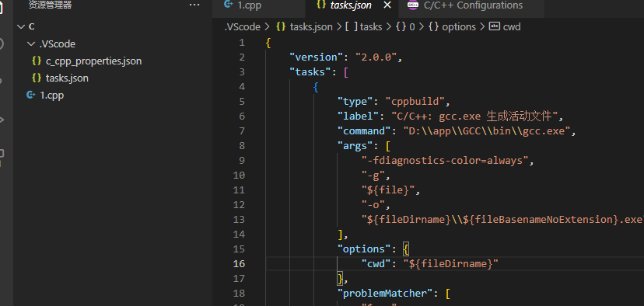Screen dimensions: 644x306
Task: Click the gcc.exe path string value
Action: 486,131
